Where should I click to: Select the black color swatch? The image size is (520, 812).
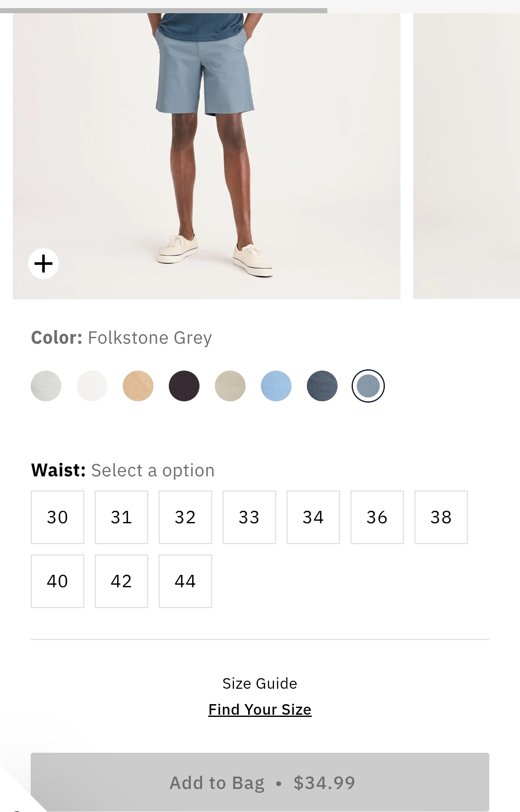tap(184, 386)
